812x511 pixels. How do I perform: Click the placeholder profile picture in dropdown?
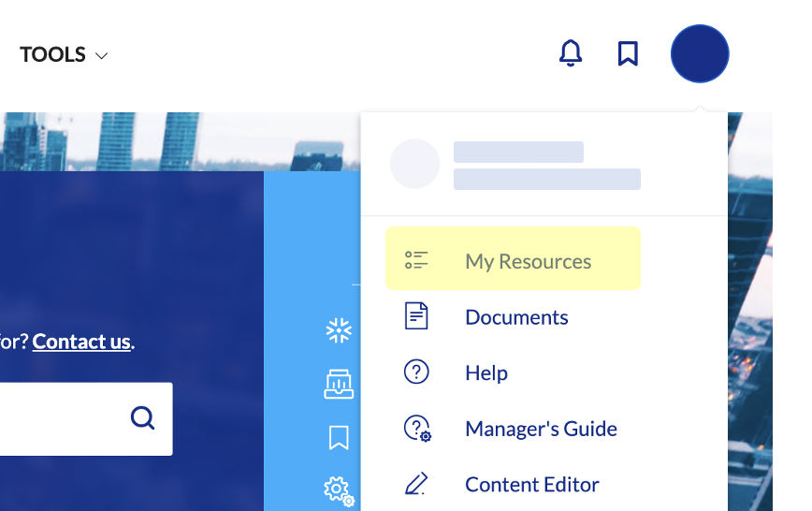coord(414,164)
